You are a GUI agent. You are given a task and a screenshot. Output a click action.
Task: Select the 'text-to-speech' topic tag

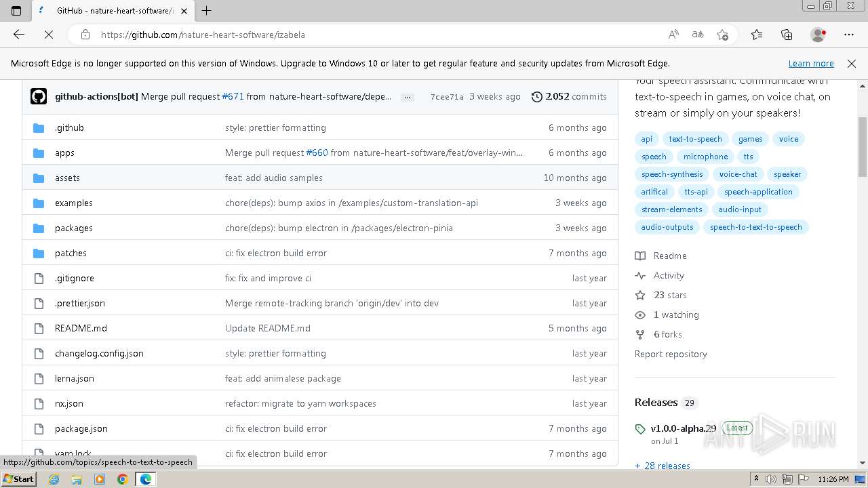pos(695,139)
